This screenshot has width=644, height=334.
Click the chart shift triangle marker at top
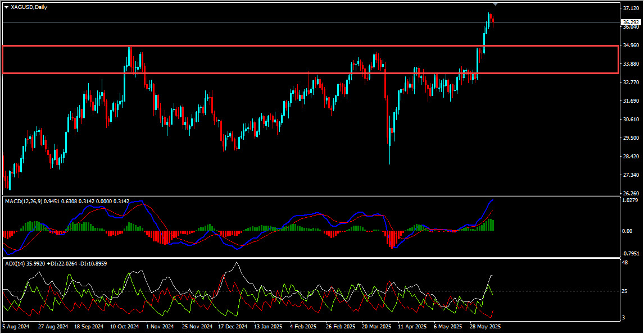tap(495, 4)
